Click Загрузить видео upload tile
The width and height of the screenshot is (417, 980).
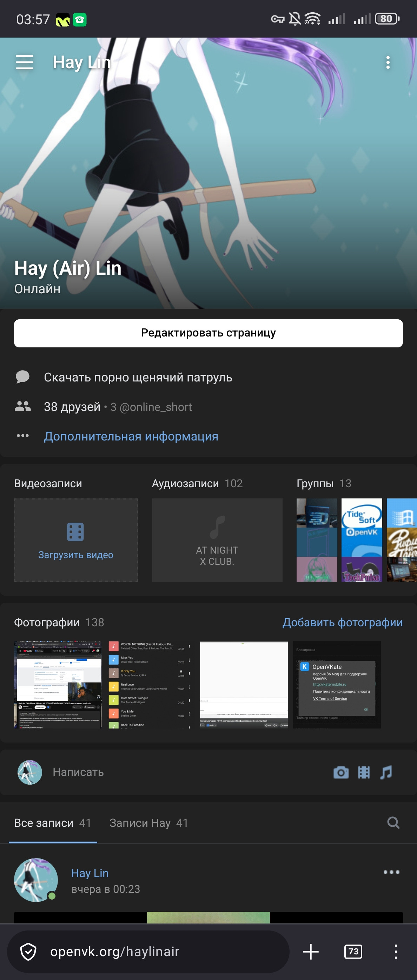pos(76,540)
